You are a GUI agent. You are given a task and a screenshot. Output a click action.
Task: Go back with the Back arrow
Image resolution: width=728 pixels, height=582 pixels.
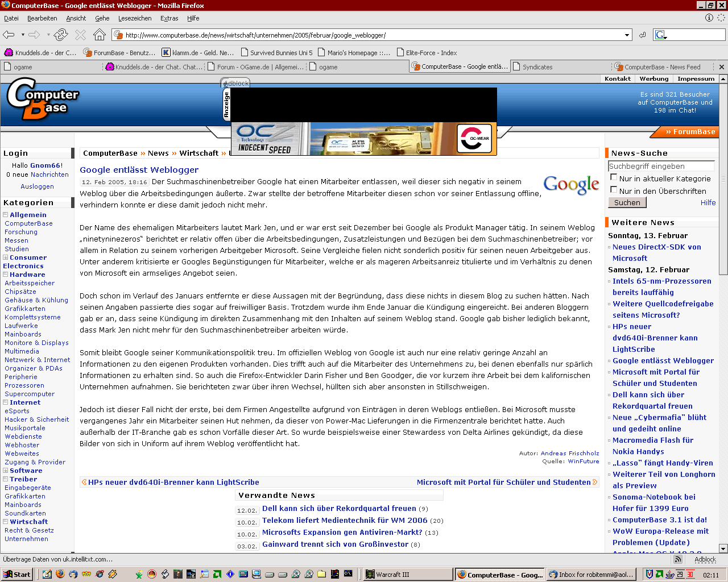[x=9, y=35]
